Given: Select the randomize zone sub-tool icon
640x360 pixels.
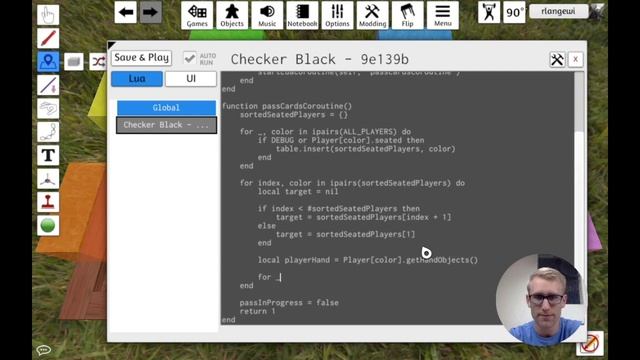Looking at the screenshot, I should point(98,62).
